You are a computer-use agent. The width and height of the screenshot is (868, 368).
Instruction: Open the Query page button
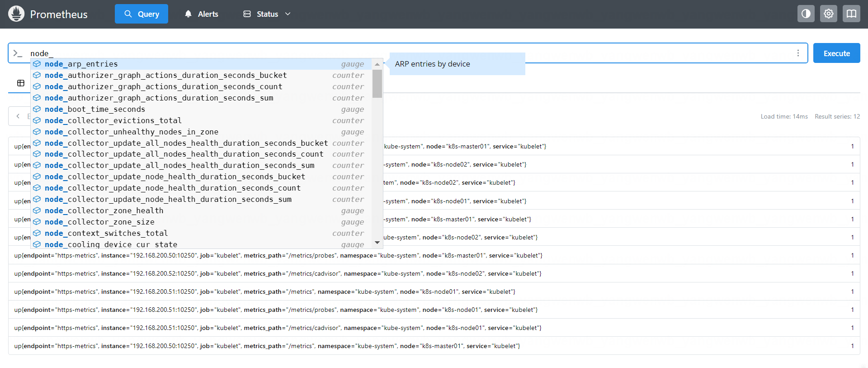142,14
